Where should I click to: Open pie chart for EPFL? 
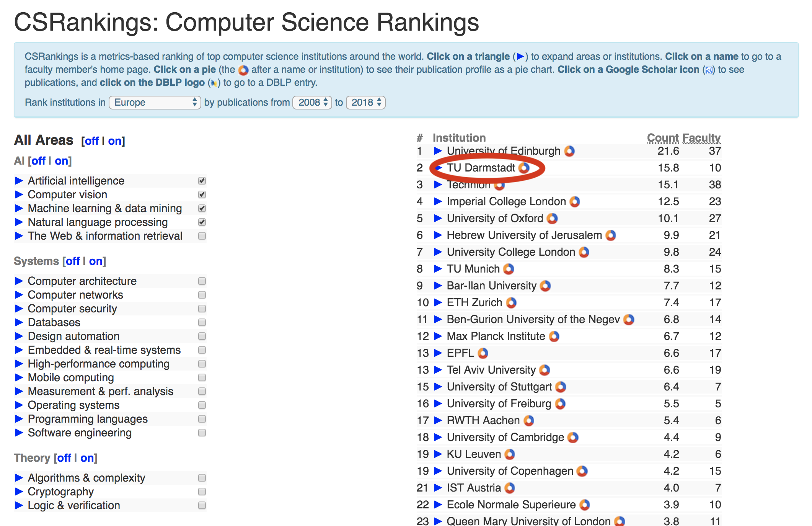pyautogui.click(x=483, y=353)
